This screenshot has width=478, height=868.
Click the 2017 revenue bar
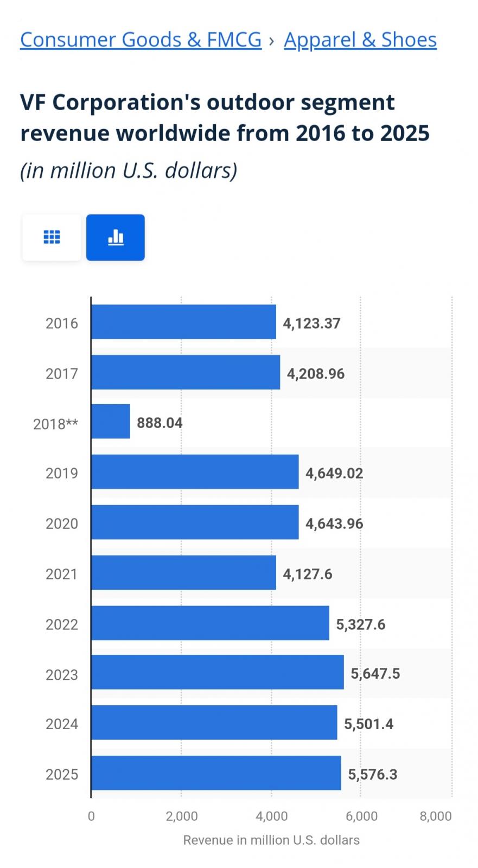[x=186, y=372]
